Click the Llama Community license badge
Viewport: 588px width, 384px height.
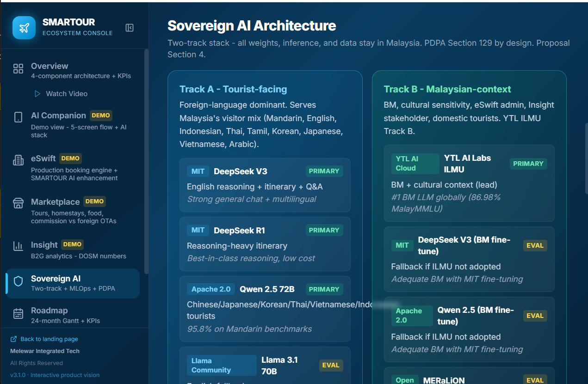222,365
